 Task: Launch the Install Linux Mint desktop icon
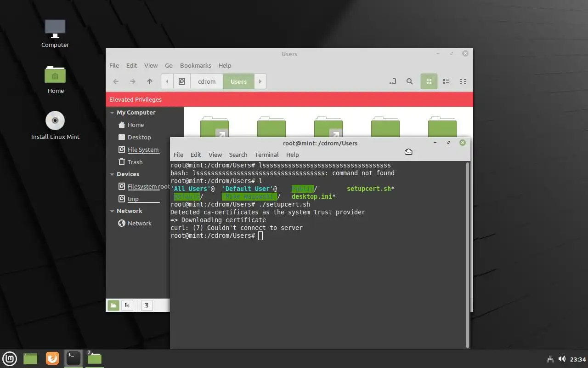point(55,125)
